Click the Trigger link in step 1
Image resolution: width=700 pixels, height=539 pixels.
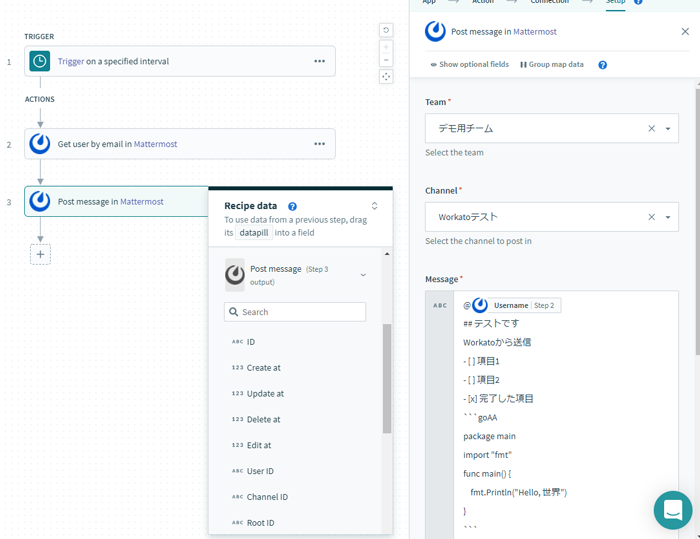click(x=71, y=61)
